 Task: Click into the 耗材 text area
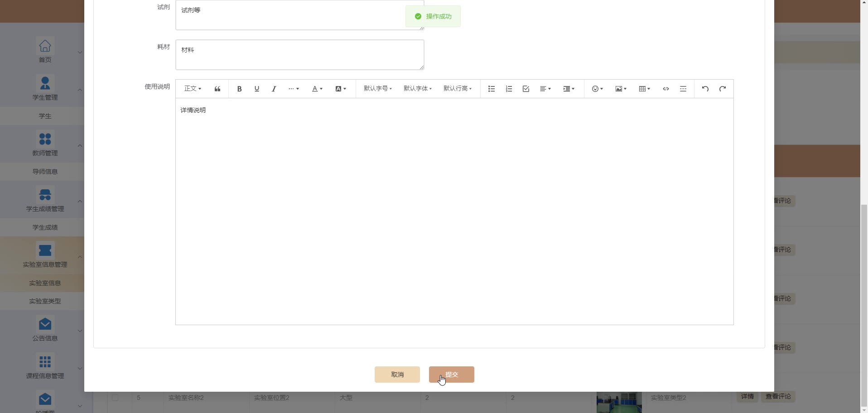click(x=300, y=55)
